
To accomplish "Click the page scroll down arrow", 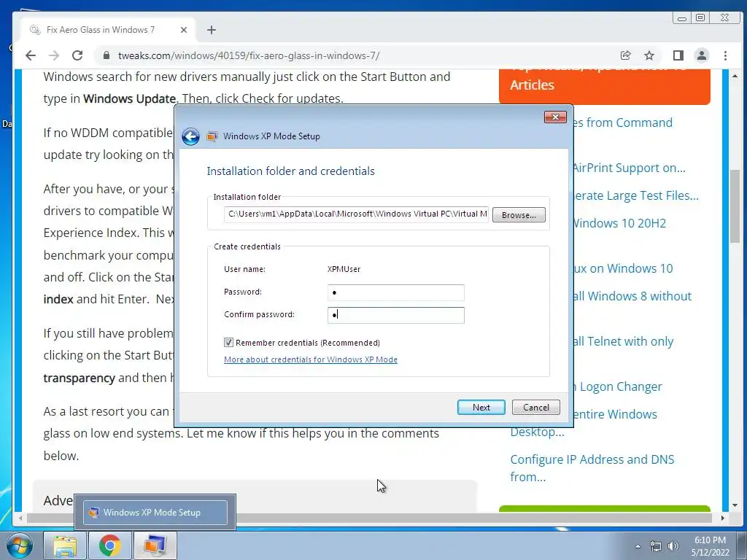I will pos(735,505).
